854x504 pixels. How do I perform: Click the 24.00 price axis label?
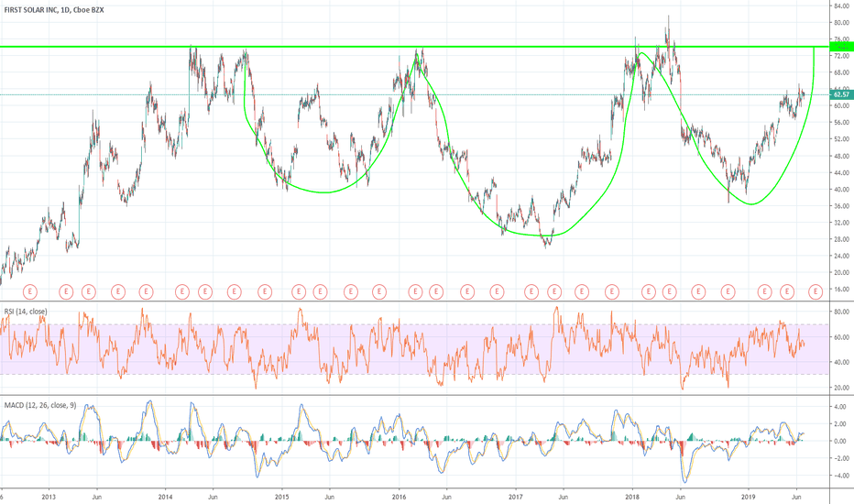click(x=841, y=256)
